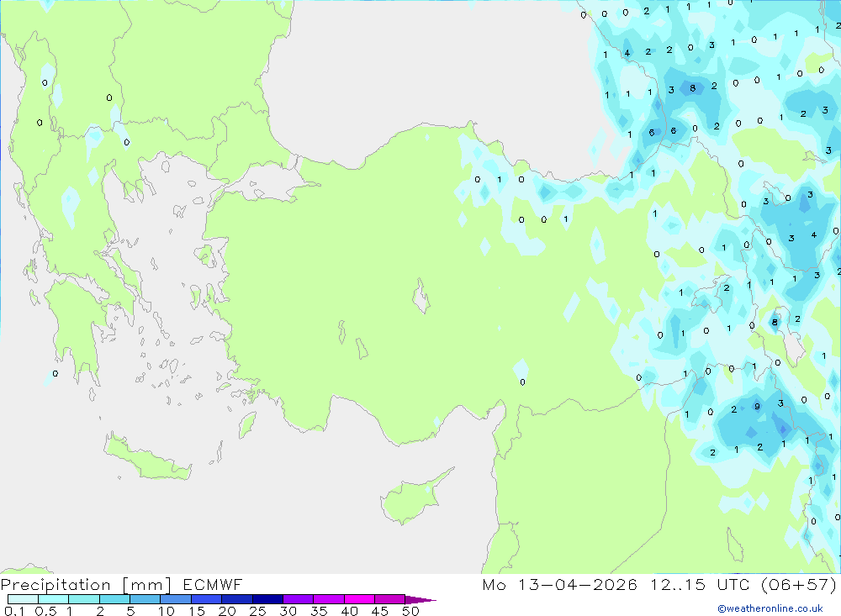
Task: Click the legend value '20'
Action: (227, 611)
